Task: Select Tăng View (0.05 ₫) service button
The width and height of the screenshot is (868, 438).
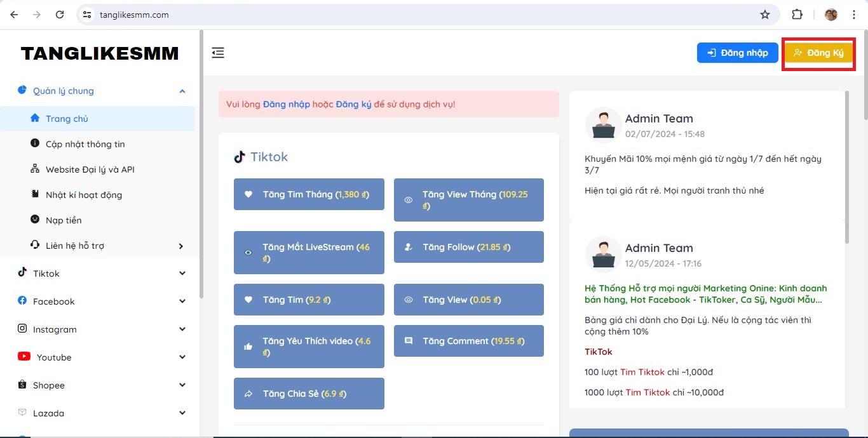Action: 469,300
